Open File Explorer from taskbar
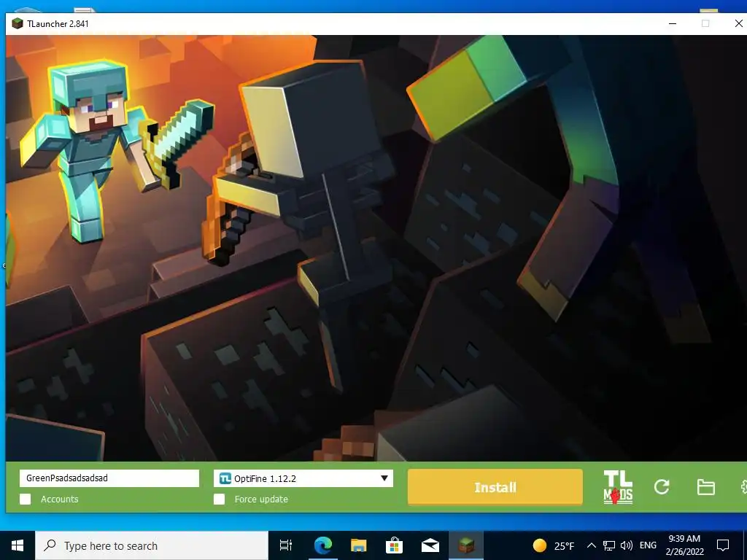This screenshot has width=747, height=560. tap(358, 545)
